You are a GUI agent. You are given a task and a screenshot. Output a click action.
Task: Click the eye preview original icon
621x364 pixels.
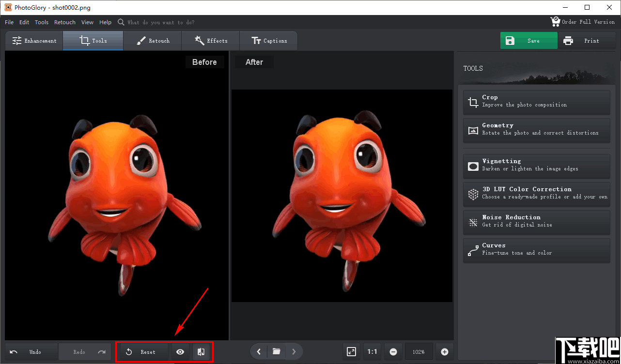click(180, 352)
